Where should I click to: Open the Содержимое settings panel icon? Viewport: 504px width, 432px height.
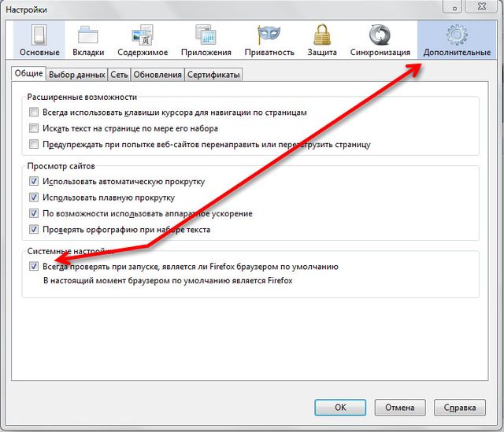click(143, 40)
